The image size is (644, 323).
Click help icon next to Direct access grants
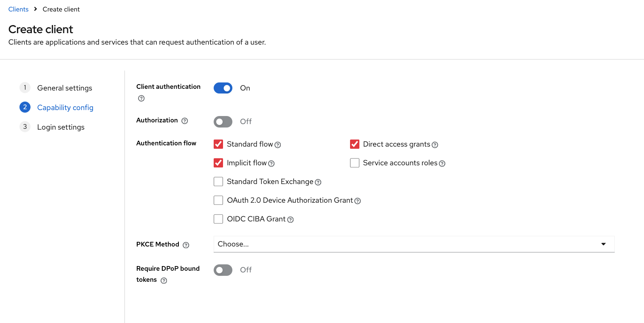(x=435, y=145)
